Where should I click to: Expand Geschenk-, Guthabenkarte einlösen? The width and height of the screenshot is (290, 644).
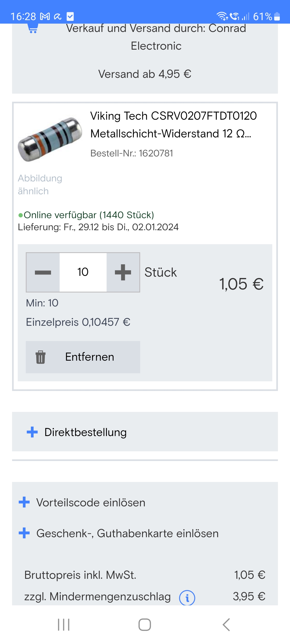pos(118,533)
